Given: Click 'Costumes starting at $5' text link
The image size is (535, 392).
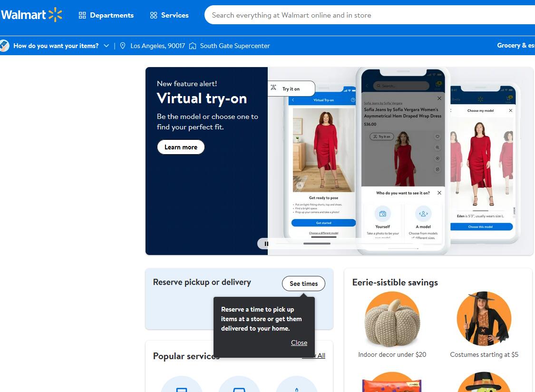Looking at the screenshot, I should click(x=484, y=355).
